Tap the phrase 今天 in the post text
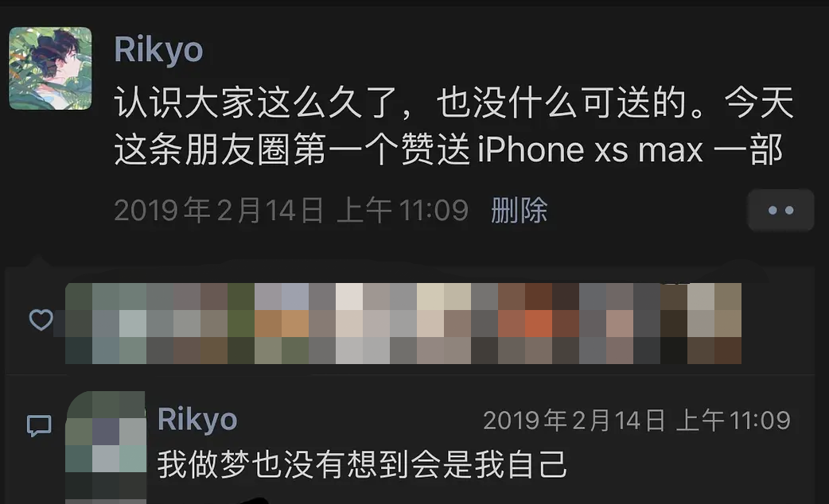829x504 pixels. coord(759,103)
